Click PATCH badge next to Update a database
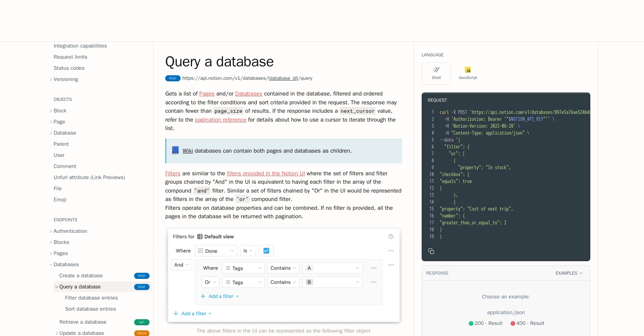 142,333
